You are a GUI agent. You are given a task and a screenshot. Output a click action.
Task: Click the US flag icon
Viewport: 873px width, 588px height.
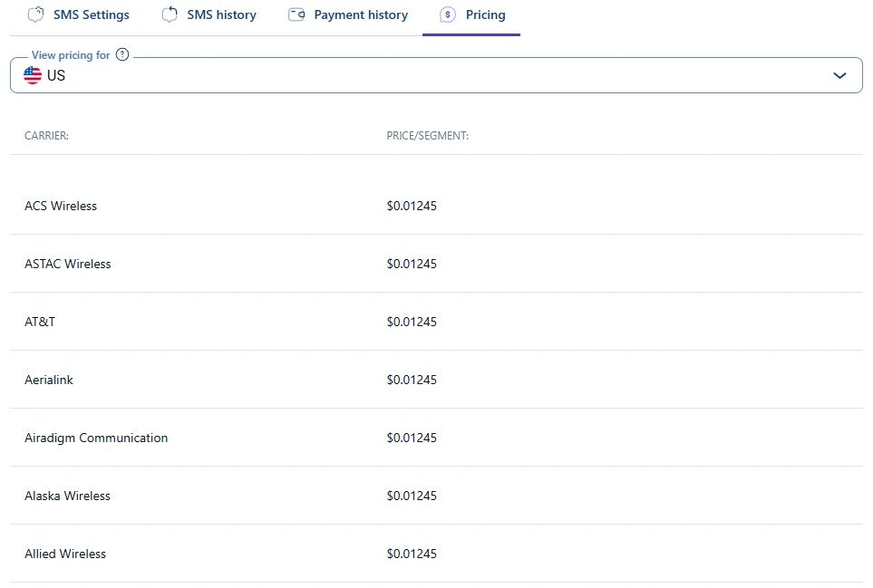(x=33, y=75)
